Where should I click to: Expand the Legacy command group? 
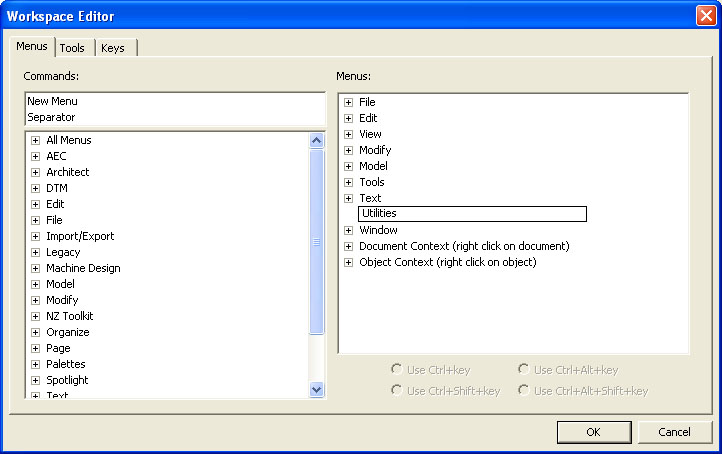click(35, 252)
